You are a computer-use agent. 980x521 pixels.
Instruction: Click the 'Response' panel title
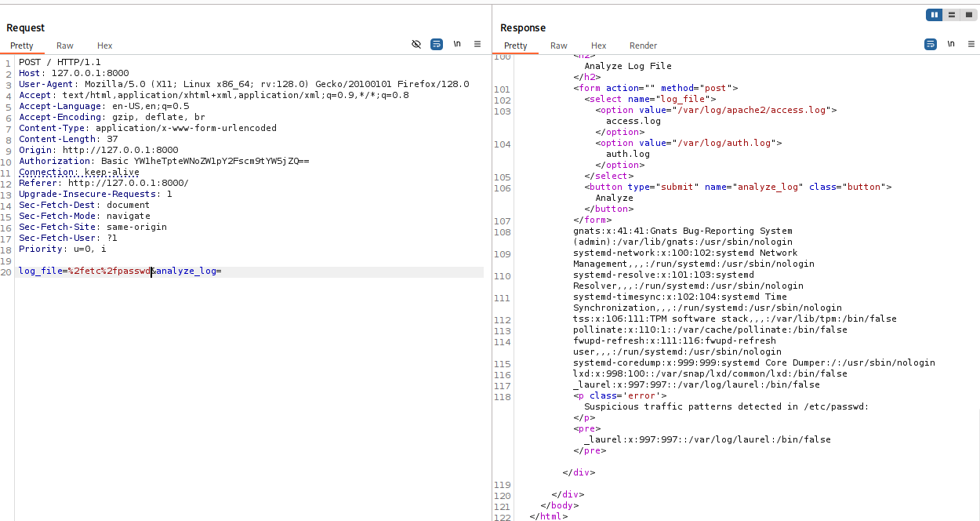[x=523, y=28]
